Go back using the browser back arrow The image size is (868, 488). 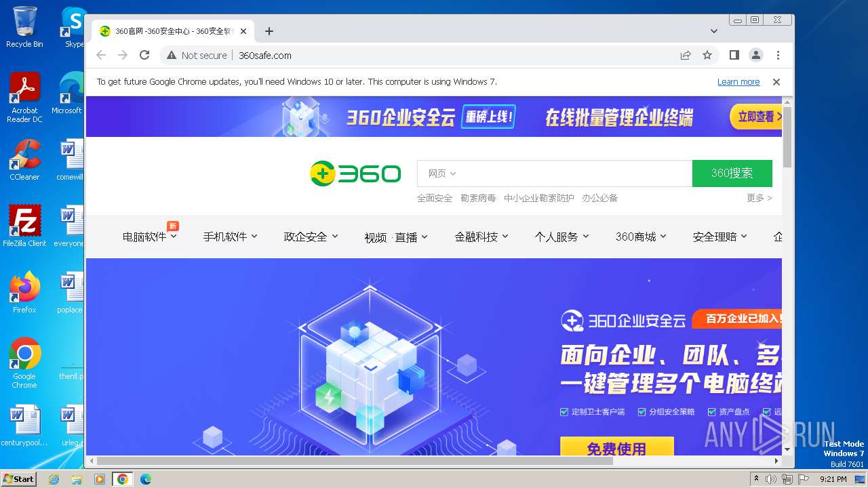pyautogui.click(x=101, y=56)
